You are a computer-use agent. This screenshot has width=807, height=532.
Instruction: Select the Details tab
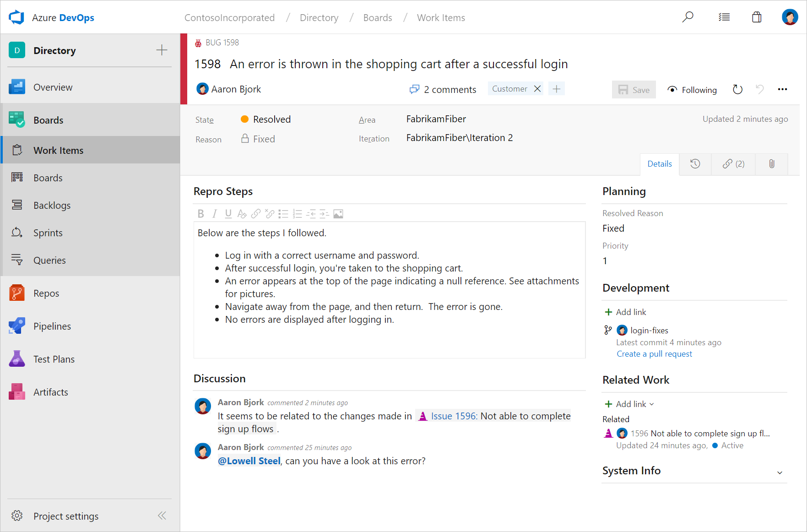coord(660,164)
